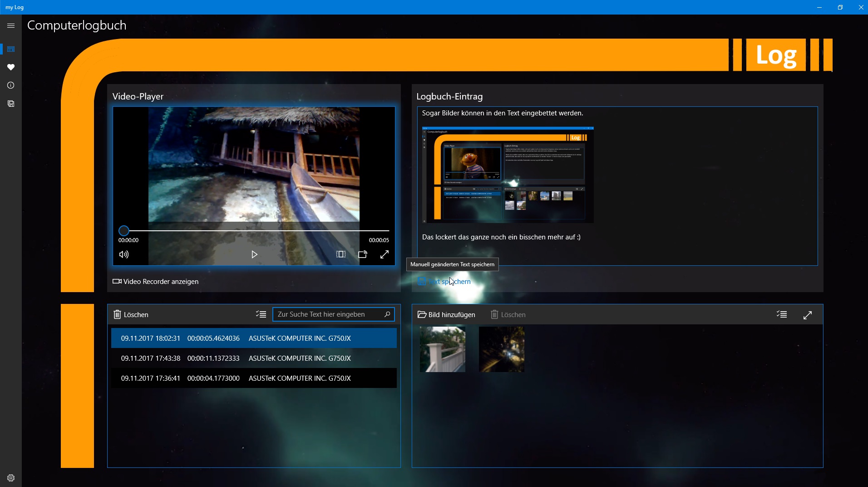Expand video player to fullscreen
The height and width of the screenshot is (487, 868).
pyautogui.click(x=385, y=254)
